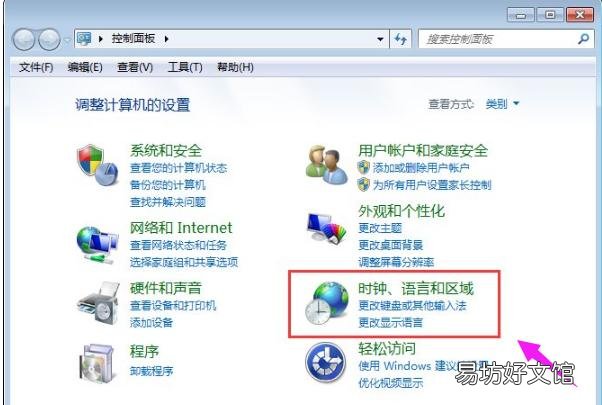The height and width of the screenshot is (405, 602).
Task: Click the Network and Internet globe icon
Action: [98, 245]
